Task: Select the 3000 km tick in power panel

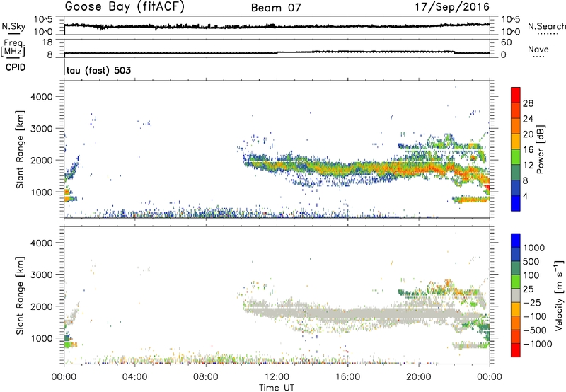Action: [41, 129]
